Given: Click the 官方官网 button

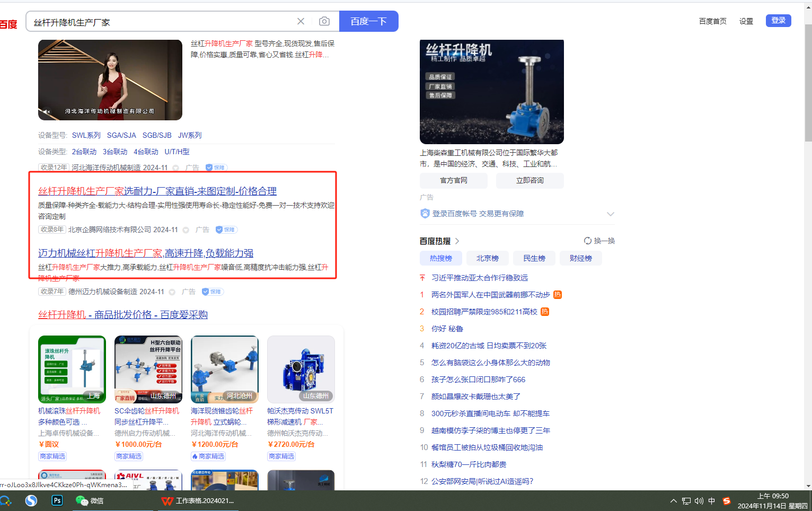Looking at the screenshot, I should (454, 180).
